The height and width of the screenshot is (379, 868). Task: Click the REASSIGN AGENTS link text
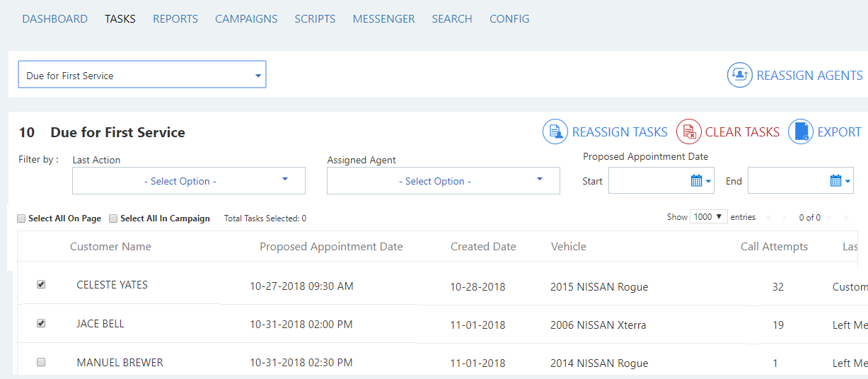click(810, 76)
